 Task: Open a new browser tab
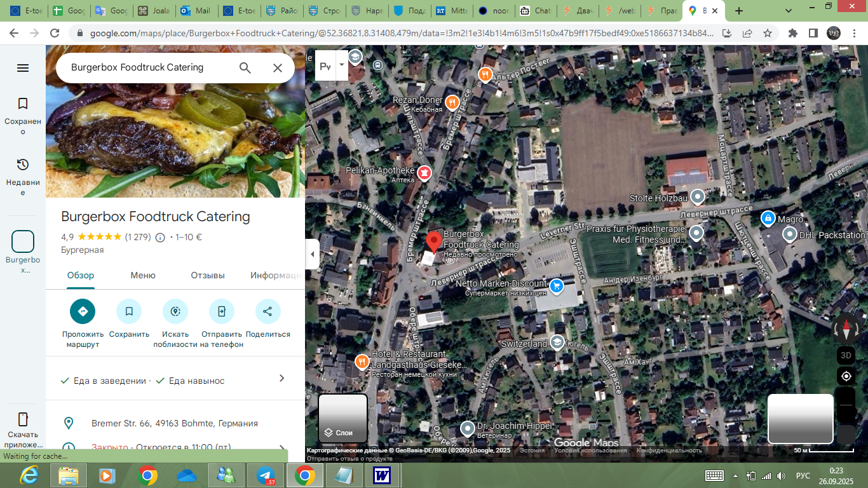738,11
